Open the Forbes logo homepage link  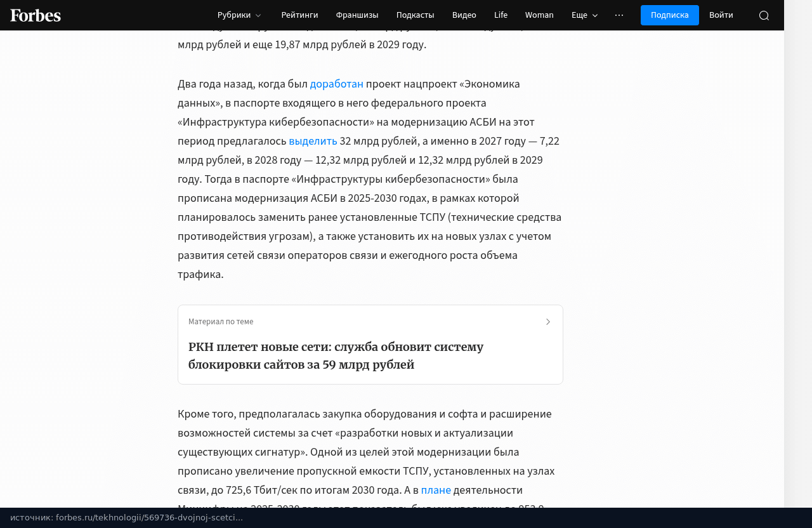click(36, 15)
